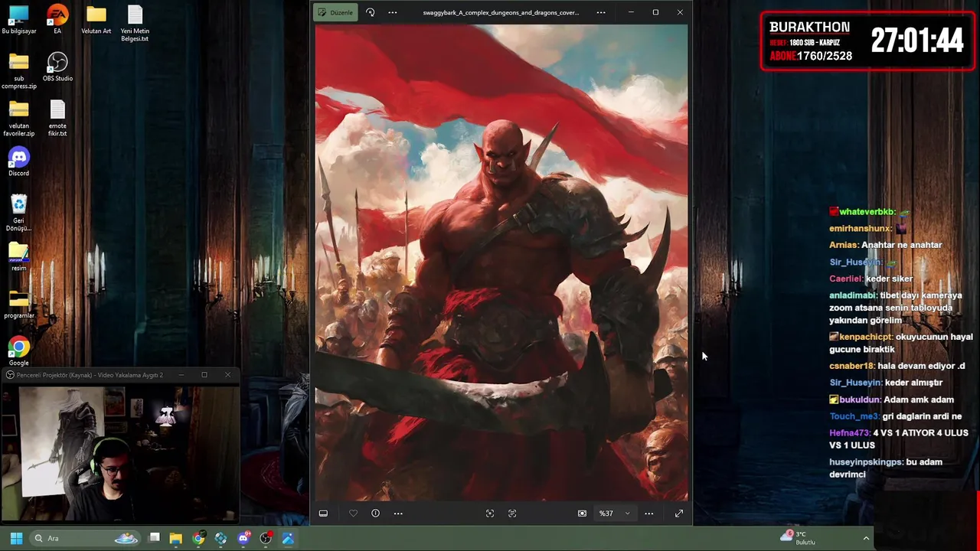Minimize the Photos viewer window

pos(631,12)
